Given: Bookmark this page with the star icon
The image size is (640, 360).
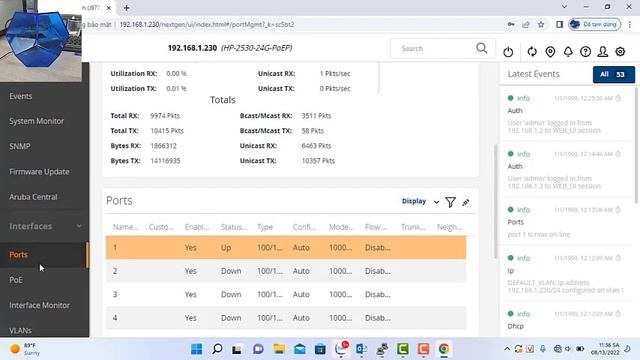Looking at the screenshot, I should (541, 24).
